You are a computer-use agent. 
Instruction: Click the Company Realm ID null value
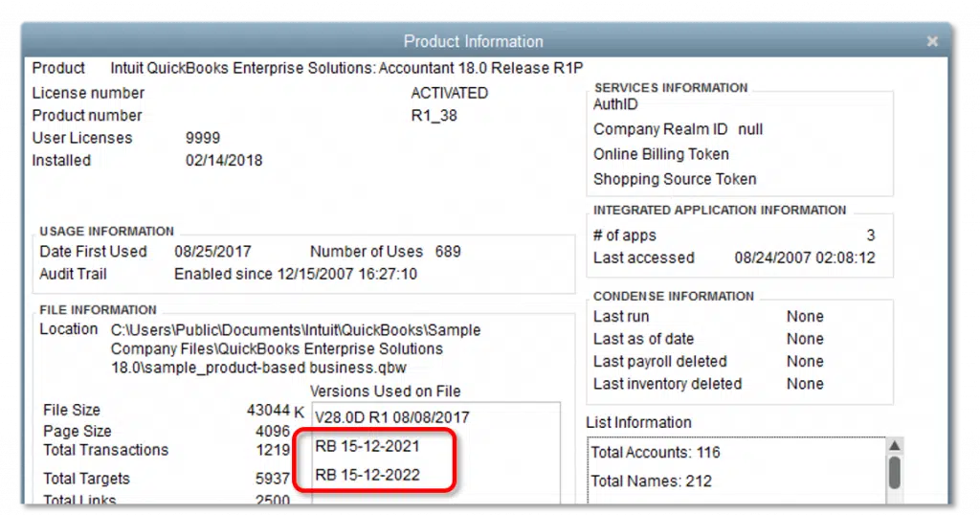tap(750, 129)
